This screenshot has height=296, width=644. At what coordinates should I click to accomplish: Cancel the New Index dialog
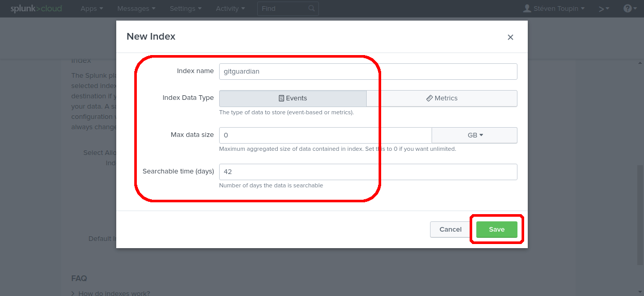pyautogui.click(x=451, y=230)
